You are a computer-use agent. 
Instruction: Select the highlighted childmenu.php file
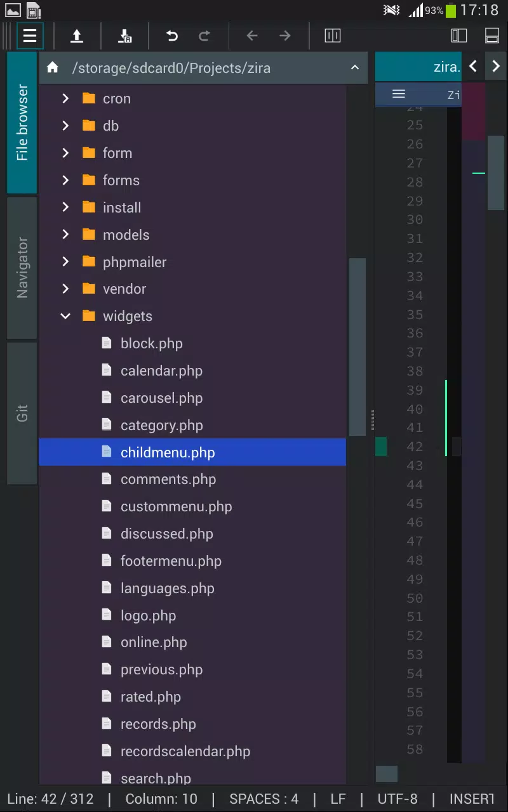192,452
